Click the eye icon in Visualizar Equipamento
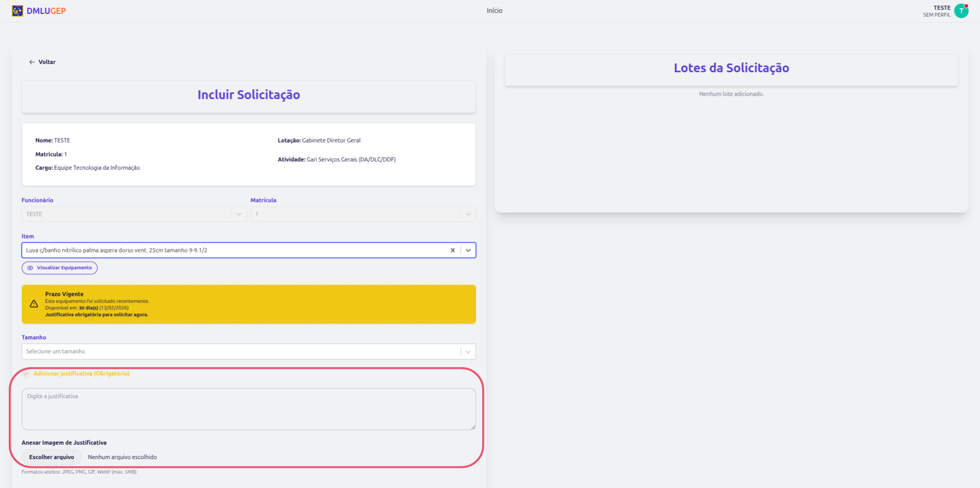Screen dimensions: 980x488 pyautogui.click(x=30, y=268)
